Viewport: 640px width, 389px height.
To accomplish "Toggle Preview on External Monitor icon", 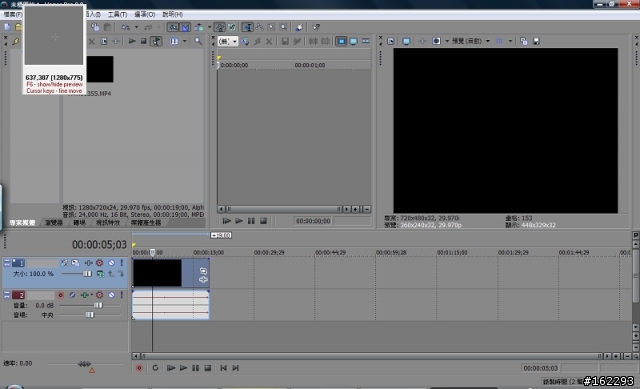I will coord(406,41).
